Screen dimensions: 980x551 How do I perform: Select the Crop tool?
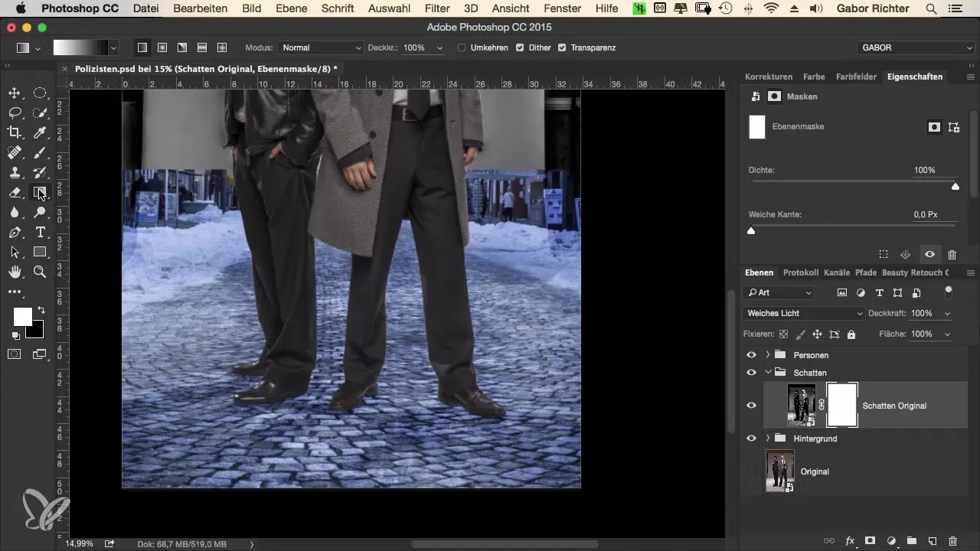[x=15, y=133]
